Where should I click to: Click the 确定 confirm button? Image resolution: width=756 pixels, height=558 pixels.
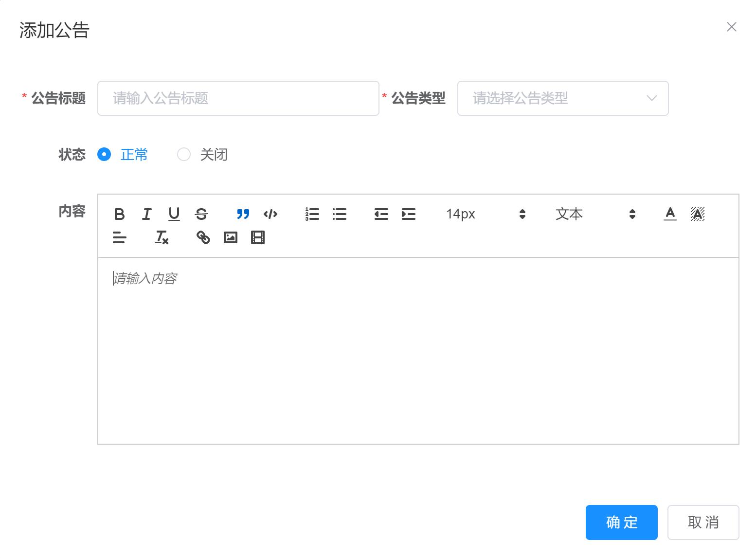point(621,522)
